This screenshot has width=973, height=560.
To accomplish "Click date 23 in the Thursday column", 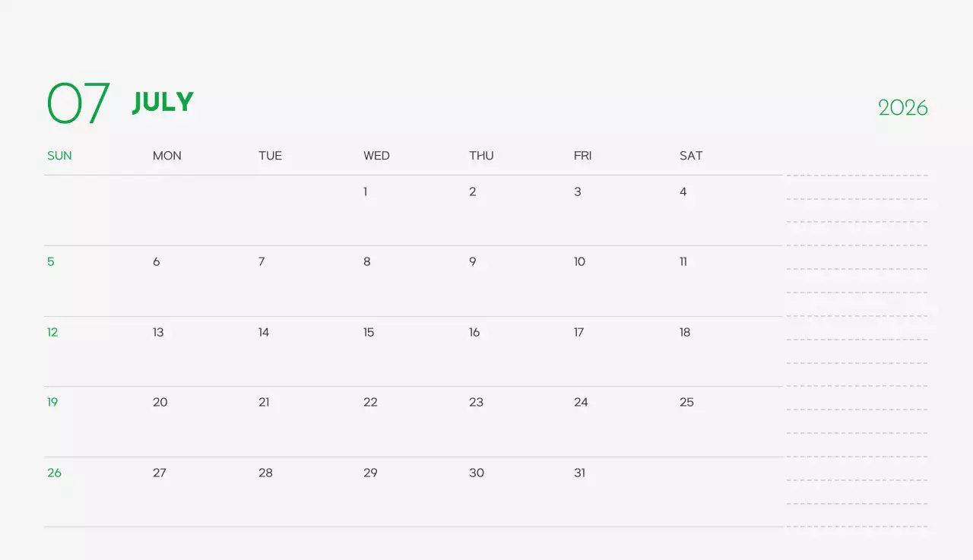I will point(476,403).
